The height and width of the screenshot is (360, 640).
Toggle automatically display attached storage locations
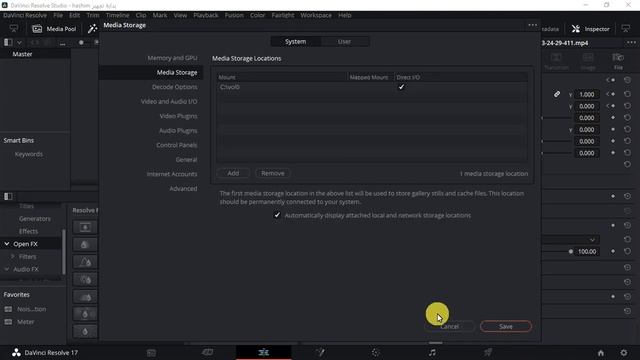point(277,215)
